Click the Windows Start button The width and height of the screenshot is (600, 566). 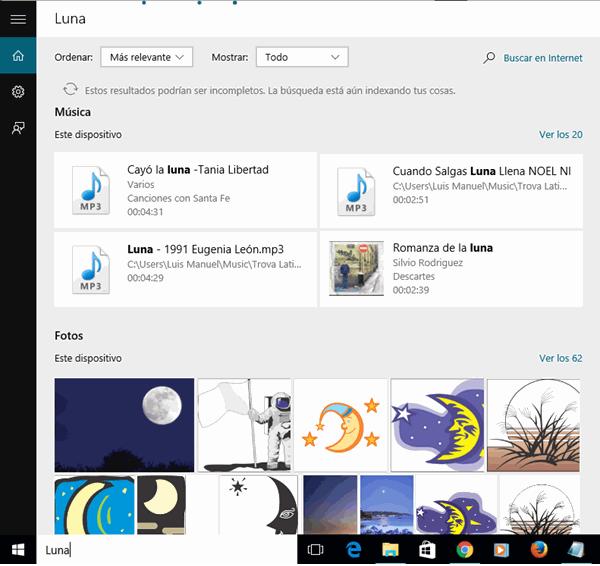[17, 549]
